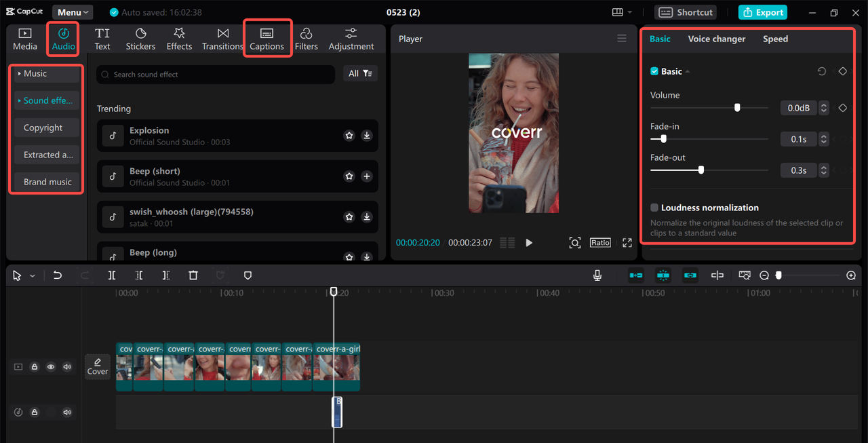Toggle auto snapping
Screen dimensions: 868x443
point(663,275)
